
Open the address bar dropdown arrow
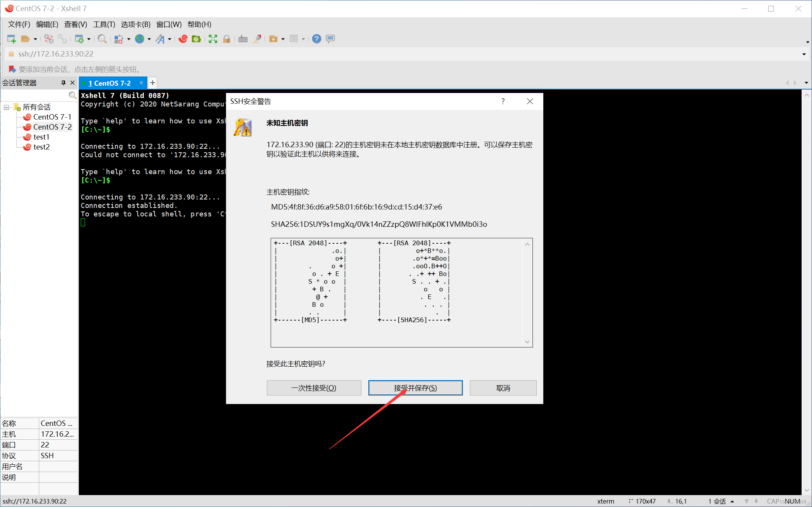[x=804, y=54]
